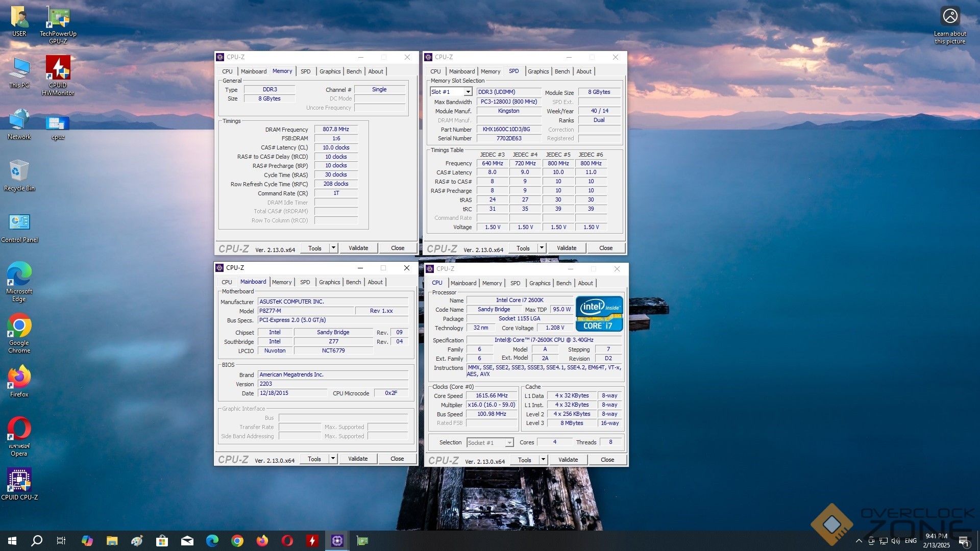Open the cpuz desktop icon
The height and width of the screenshot is (551, 980).
58,128
